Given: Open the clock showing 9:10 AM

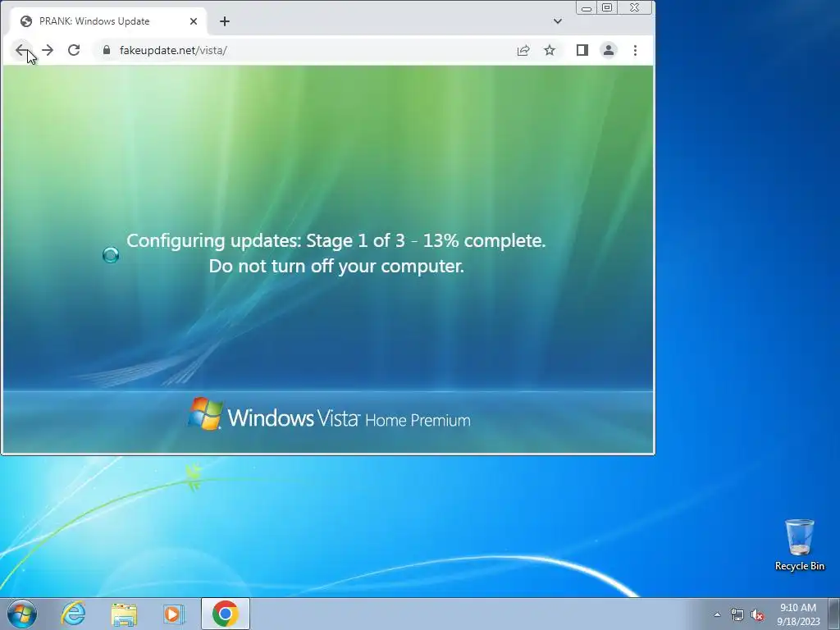Looking at the screenshot, I should tap(798, 614).
